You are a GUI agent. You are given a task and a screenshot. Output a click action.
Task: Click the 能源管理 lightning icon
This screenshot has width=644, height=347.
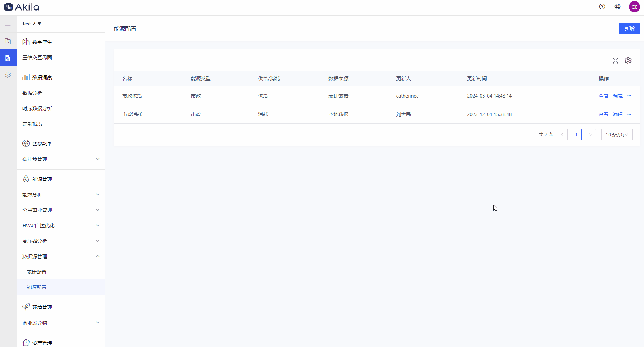point(26,179)
